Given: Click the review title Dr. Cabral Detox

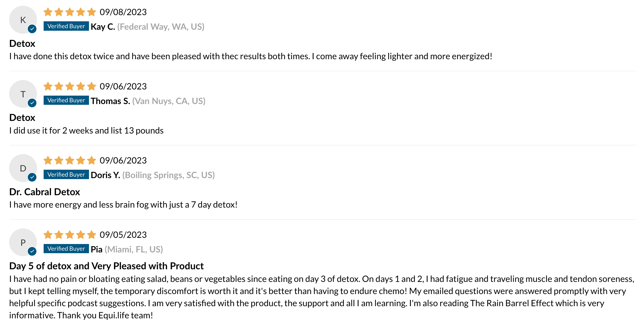Looking at the screenshot, I should point(45,192).
